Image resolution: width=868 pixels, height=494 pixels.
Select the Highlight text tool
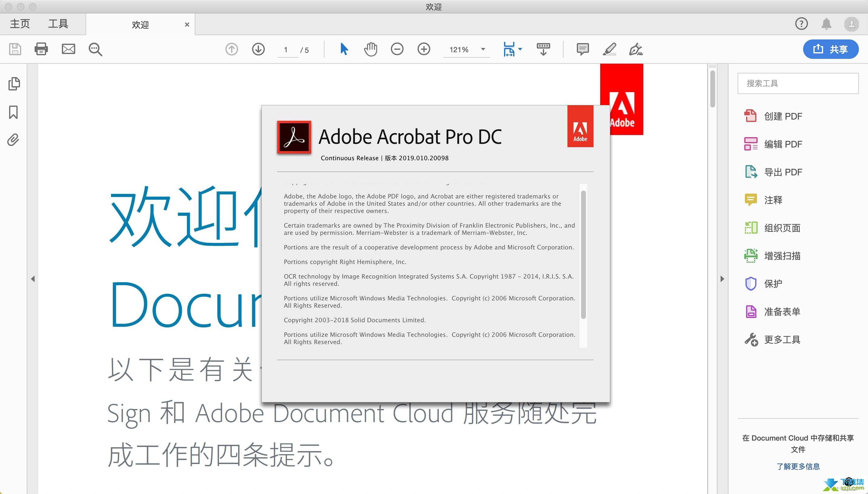pyautogui.click(x=609, y=49)
